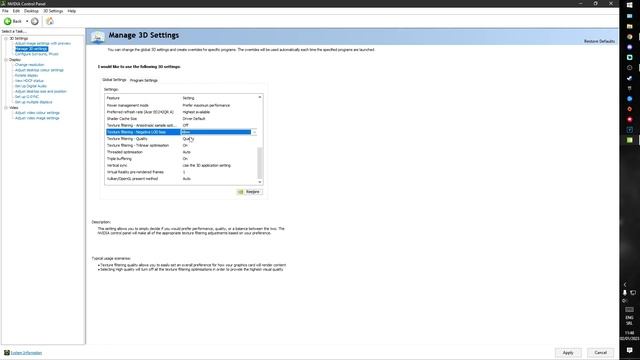Open Set up Digital Audio task
The height and width of the screenshot is (360, 640).
tap(31, 86)
